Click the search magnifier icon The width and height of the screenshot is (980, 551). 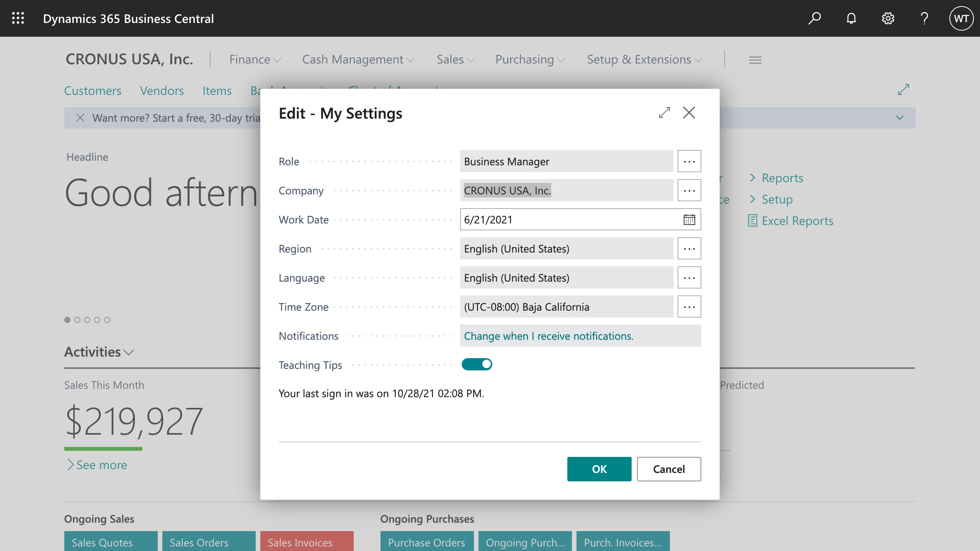(x=814, y=18)
